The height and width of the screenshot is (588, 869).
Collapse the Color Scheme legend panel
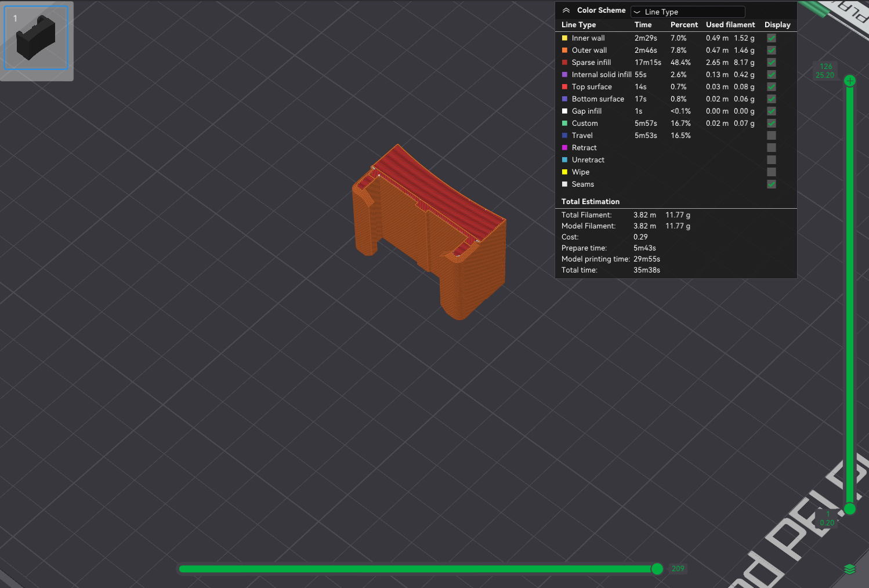click(566, 10)
